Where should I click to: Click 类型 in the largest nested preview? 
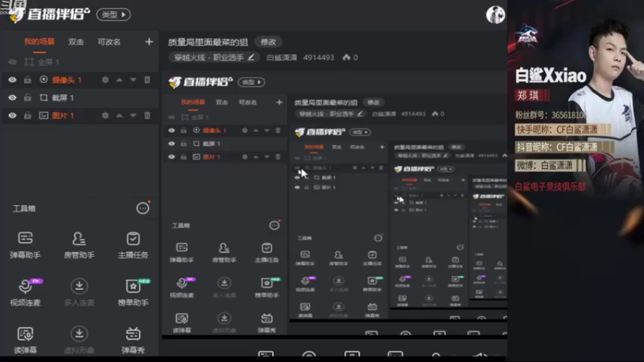point(252,82)
